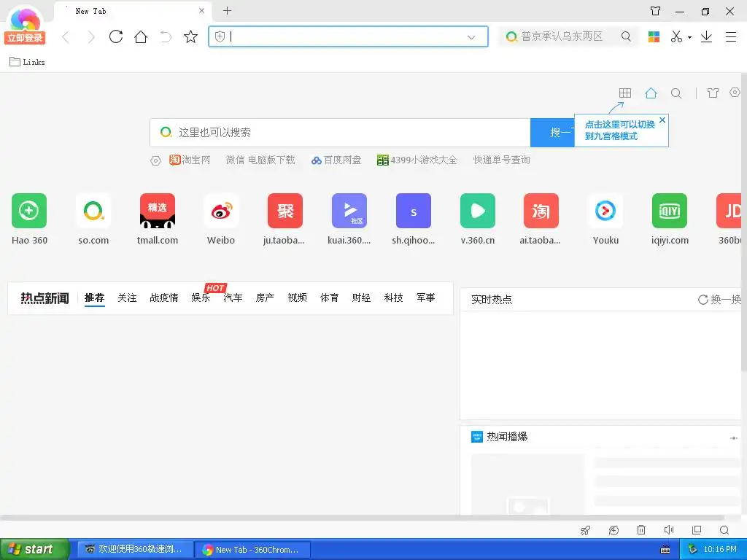
Task: Select the 战疫情 news tab
Action: pos(164,298)
